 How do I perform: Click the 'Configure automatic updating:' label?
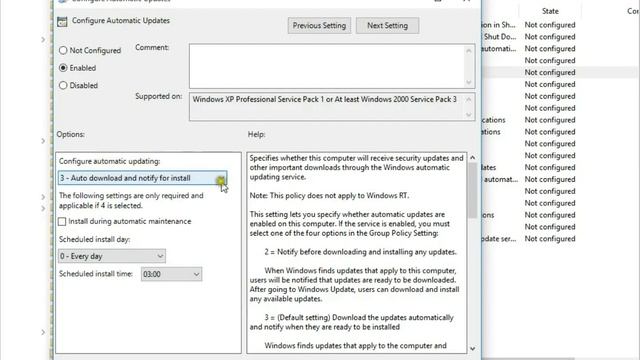109,161
